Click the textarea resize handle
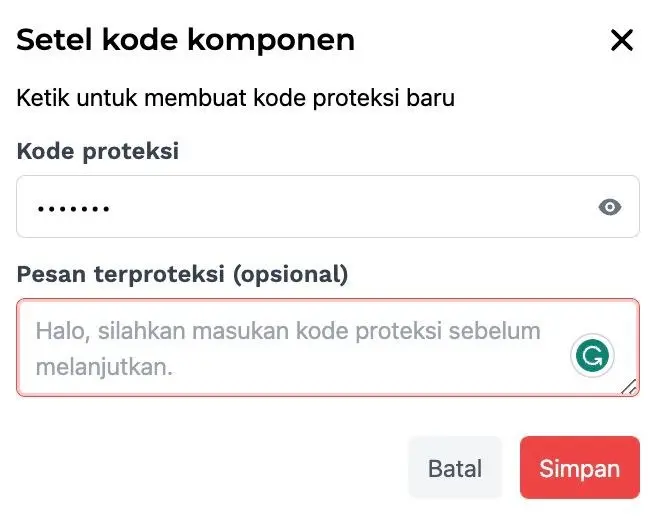658x516 pixels. click(x=629, y=387)
